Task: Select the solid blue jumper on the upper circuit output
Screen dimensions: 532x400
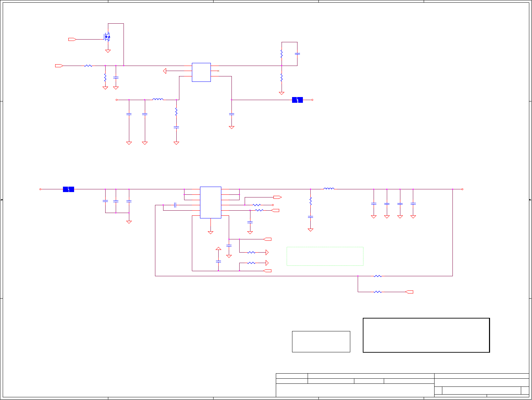Action: coord(297,100)
